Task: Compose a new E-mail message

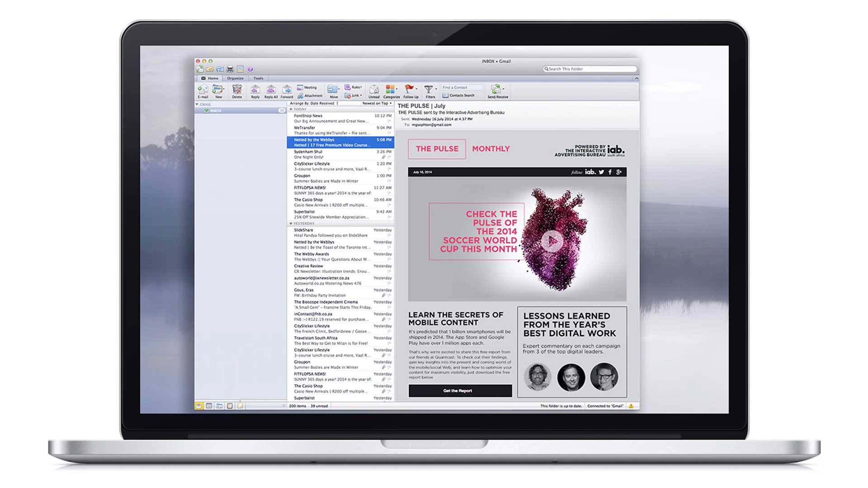Action: (x=203, y=91)
